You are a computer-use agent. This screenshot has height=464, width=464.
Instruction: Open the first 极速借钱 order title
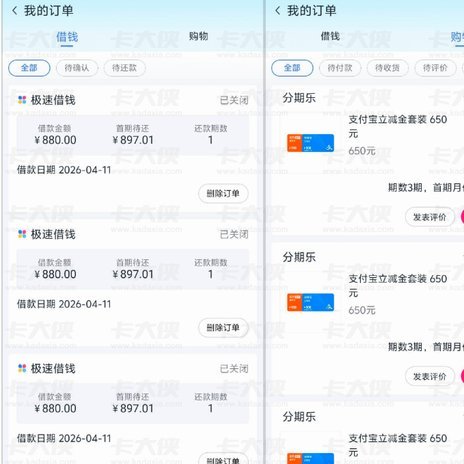[x=53, y=100]
